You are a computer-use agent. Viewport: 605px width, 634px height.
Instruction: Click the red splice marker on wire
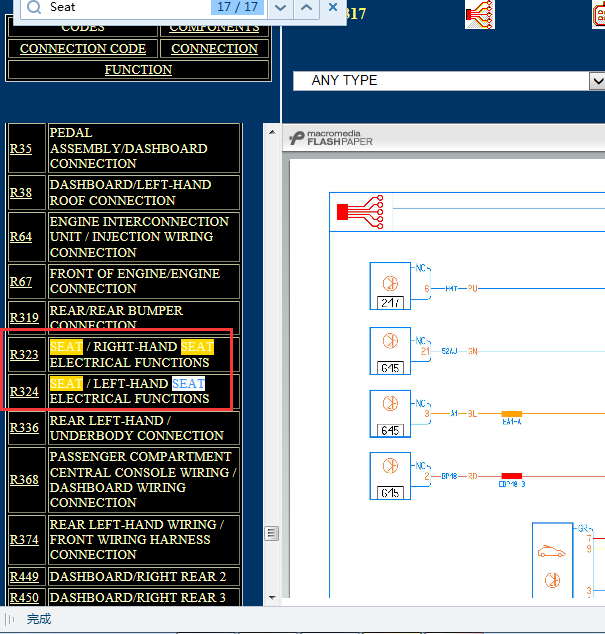tap(512, 476)
